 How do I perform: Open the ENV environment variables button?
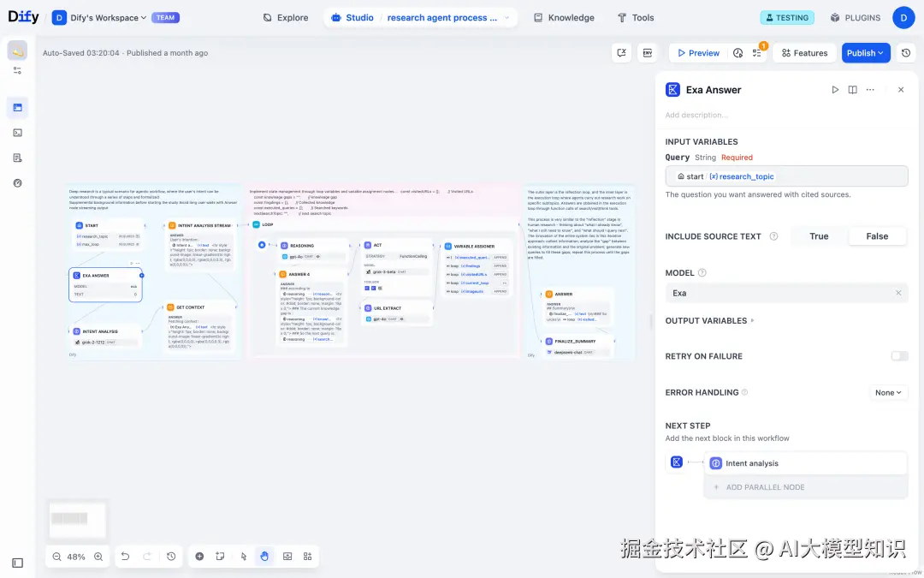point(648,53)
